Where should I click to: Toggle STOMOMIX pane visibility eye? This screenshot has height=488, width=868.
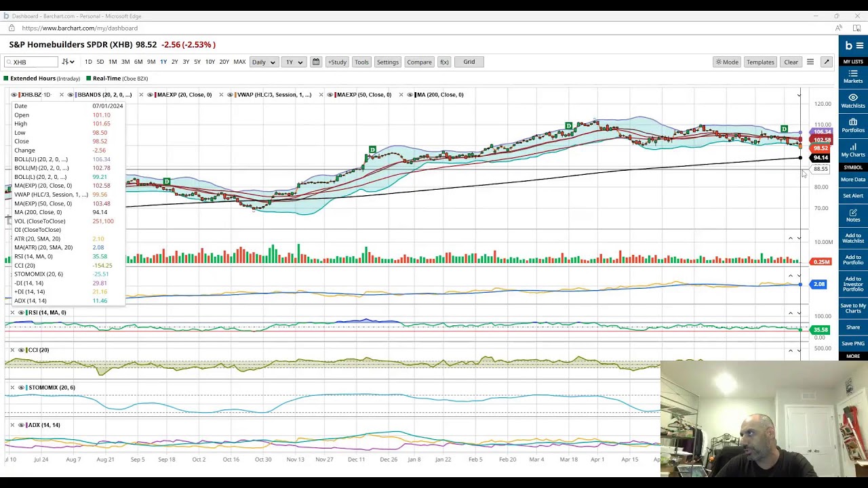22,388
